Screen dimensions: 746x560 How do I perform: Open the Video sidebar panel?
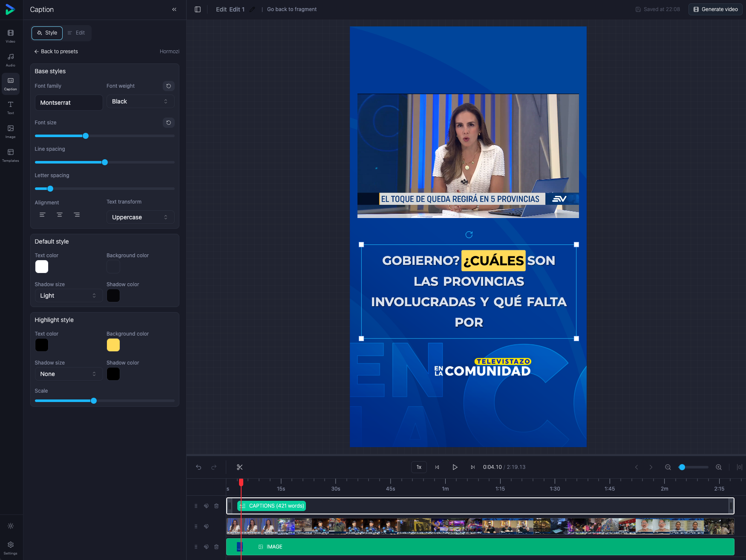tap(11, 36)
